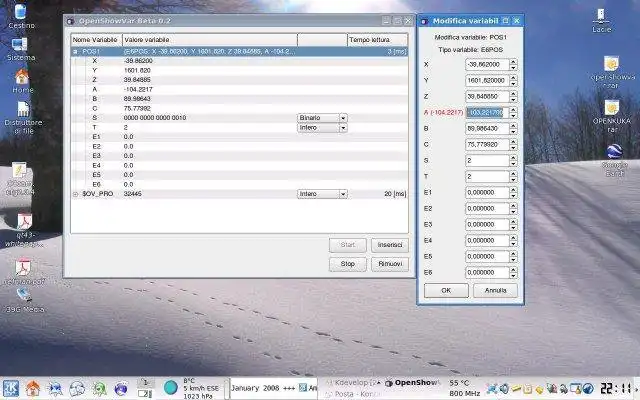Image resolution: width=640 pixels, height=400 pixels.
Task: Click the volume speaker tray icon
Action: pyautogui.click(x=504, y=388)
